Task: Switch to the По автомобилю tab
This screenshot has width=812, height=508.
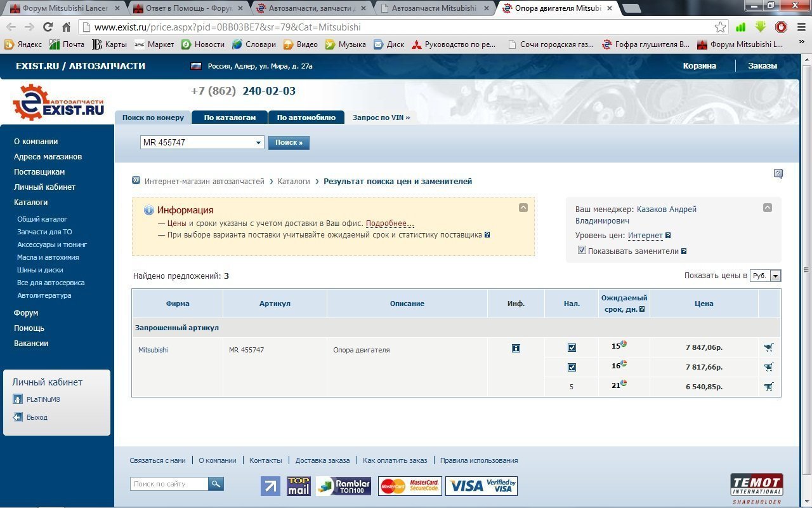Action: [x=306, y=117]
